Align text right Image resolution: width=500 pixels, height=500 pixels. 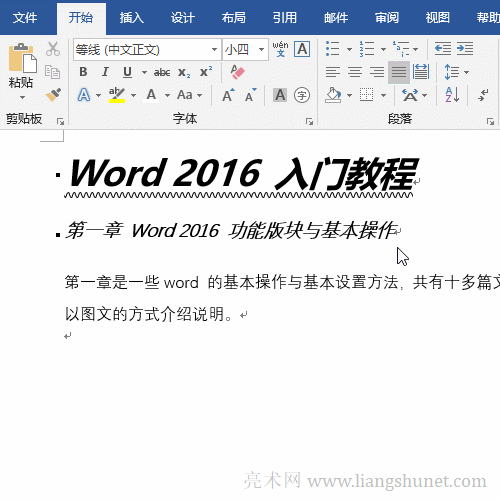[377, 72]
